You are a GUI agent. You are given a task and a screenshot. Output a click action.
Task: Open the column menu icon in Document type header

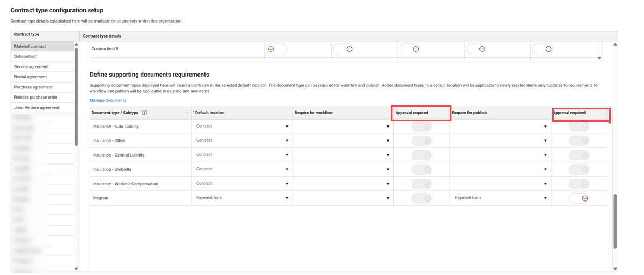click(x=187, y=113)
